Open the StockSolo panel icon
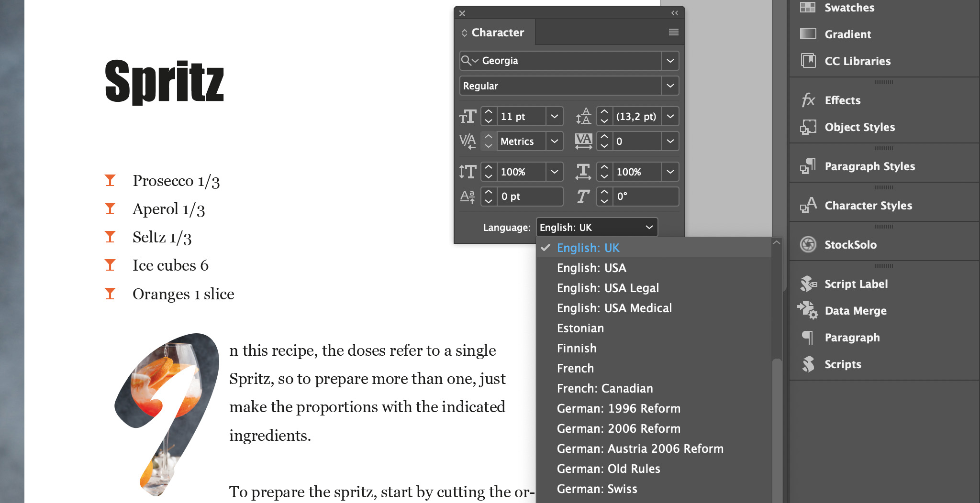Viewport: 980px width, 503px height. pos(808,244)
